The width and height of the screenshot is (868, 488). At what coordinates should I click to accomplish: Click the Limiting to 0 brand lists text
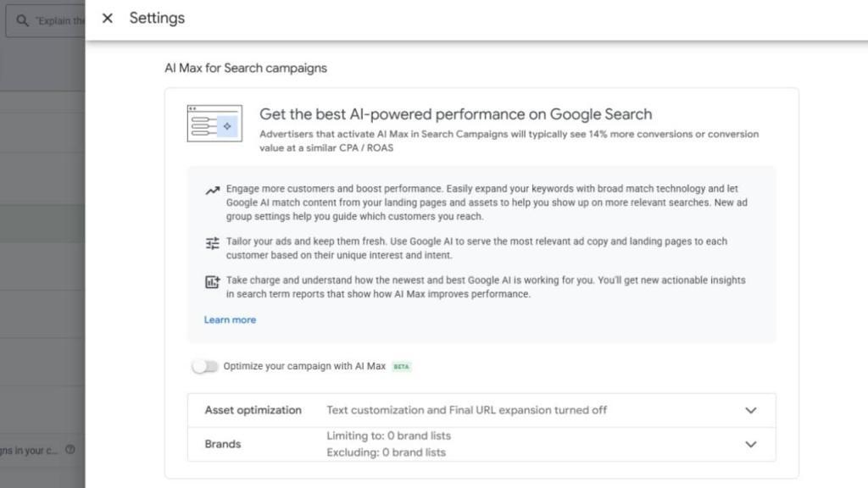pyautogui.click(x=388, y=435)
